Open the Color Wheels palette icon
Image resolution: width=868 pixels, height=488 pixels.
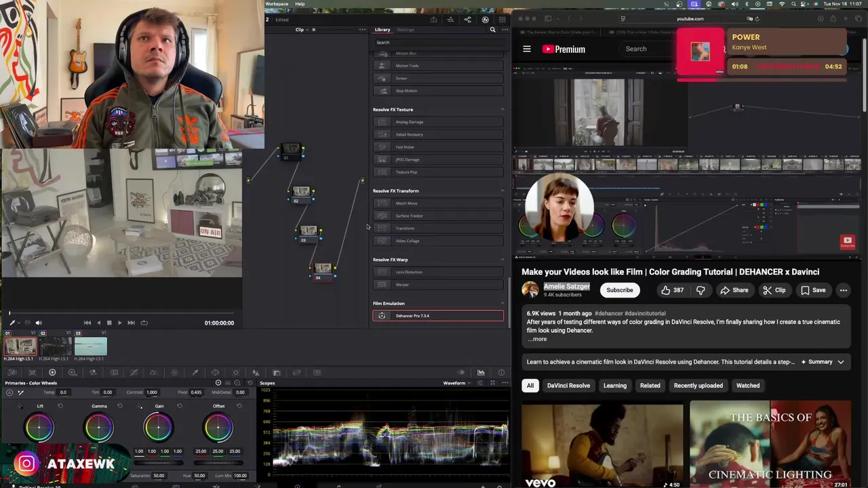click(52, 372)
